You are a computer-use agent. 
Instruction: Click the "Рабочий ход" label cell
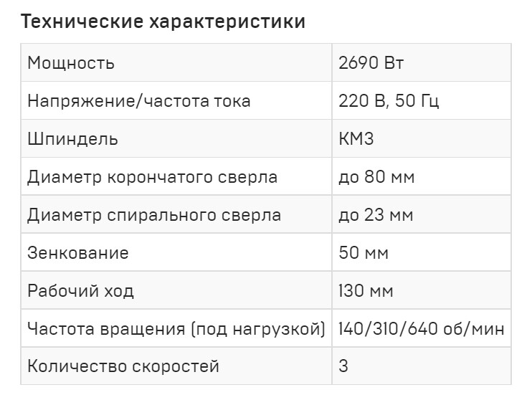pos(80,291)
